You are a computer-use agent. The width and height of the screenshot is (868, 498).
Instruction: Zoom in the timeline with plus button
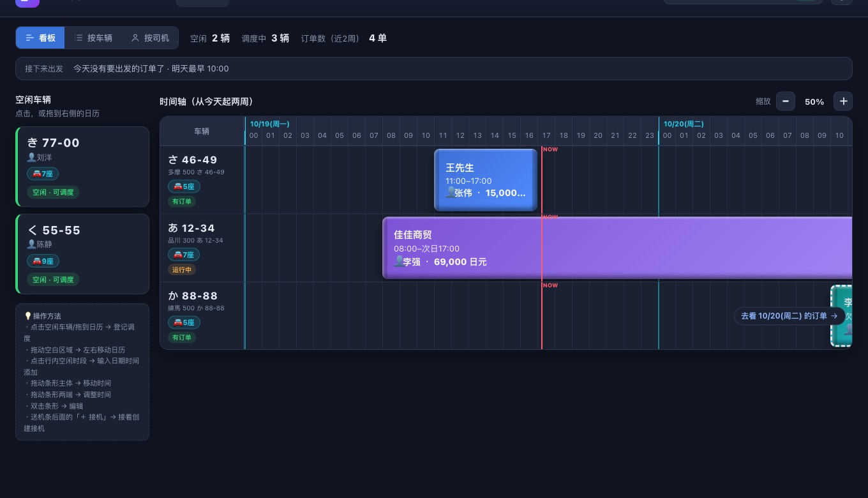point(843,102)
